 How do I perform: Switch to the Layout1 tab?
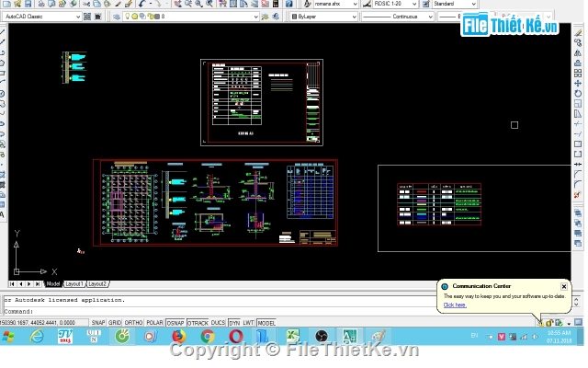(x=73, y=284)
